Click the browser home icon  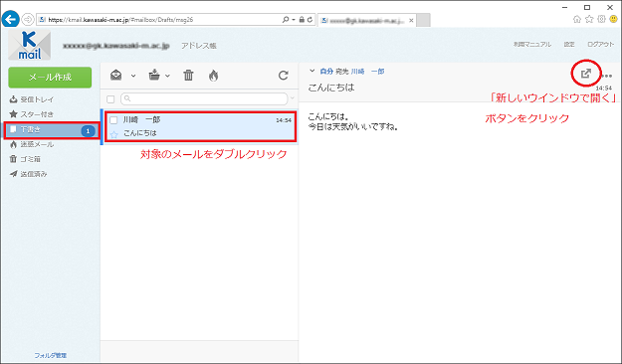click(x=577, y=19)
